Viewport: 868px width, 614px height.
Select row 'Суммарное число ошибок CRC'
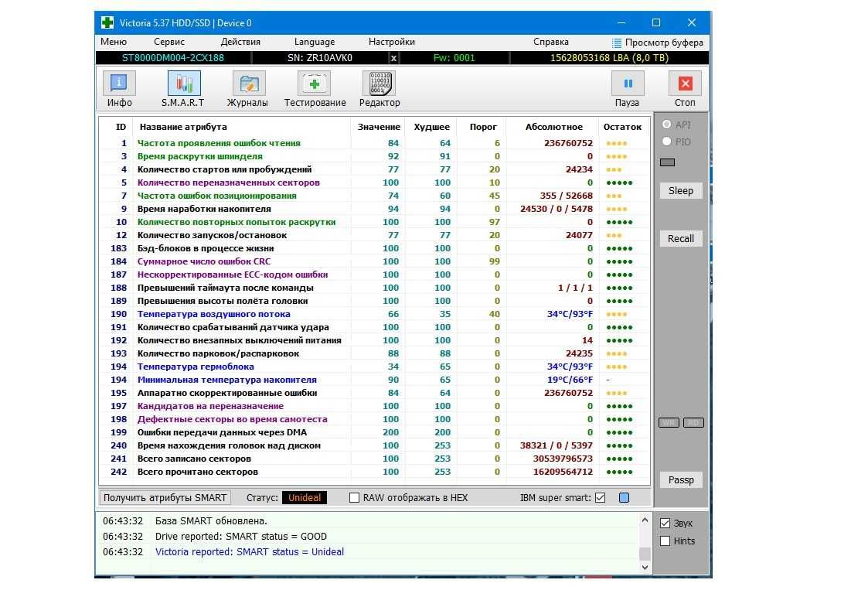pyautogui.click(x=374, y=261)
